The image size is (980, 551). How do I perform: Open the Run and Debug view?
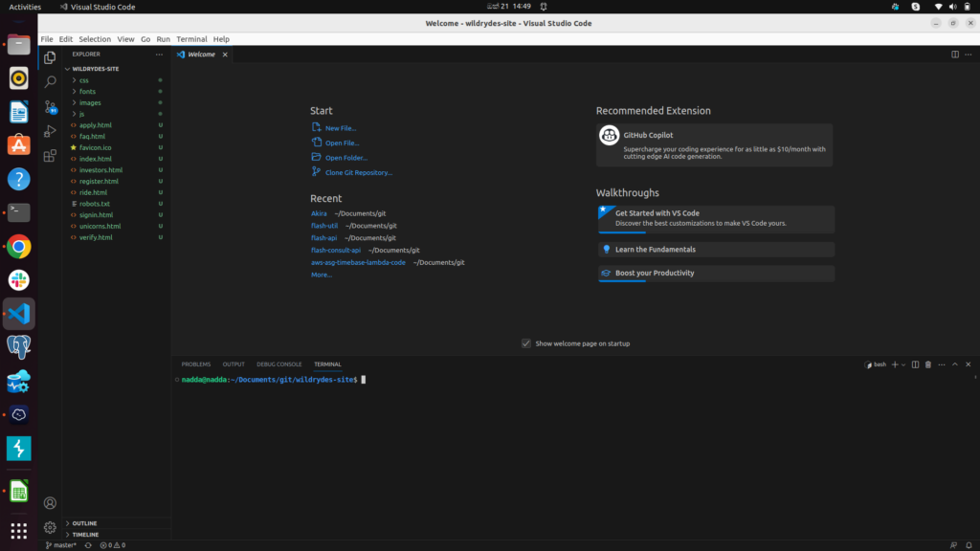click(50, 131)
